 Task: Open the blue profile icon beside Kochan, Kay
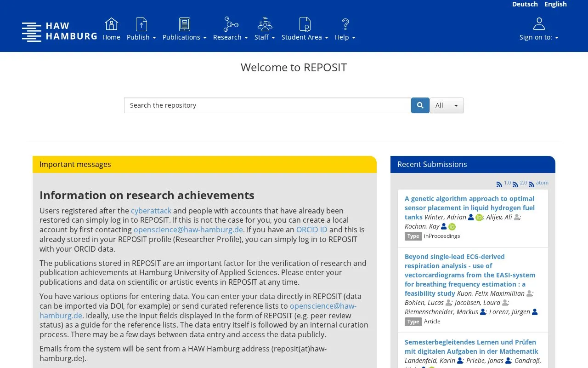tap(444, 226)
